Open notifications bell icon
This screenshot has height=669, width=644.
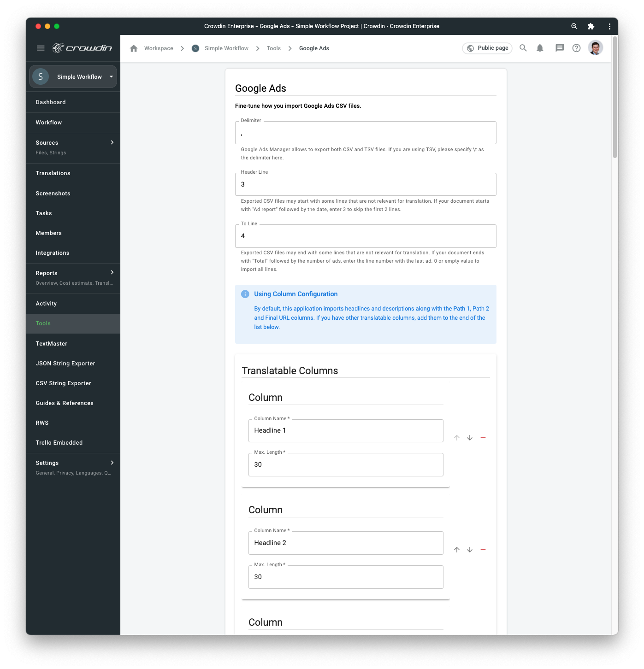tap(540, 48)
